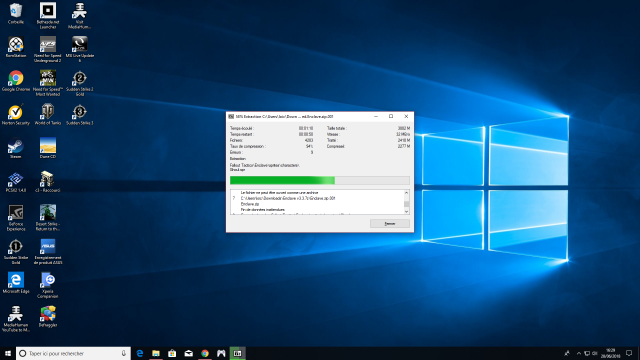The width and height of the screenshot is (640, 360).
Task: Open Chrome from the taskbar
Action: (x=205, y=353)
